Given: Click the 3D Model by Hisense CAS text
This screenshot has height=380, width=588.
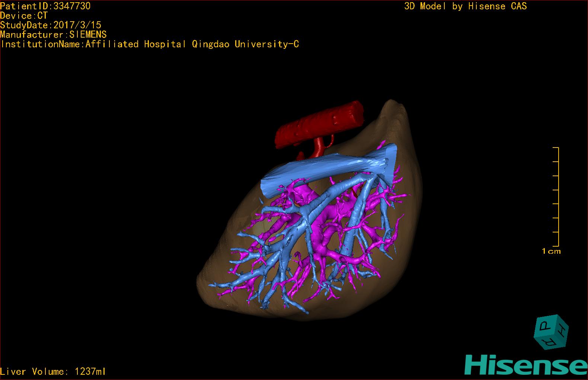Looking at the screenshot, I should tap(466, 6).
